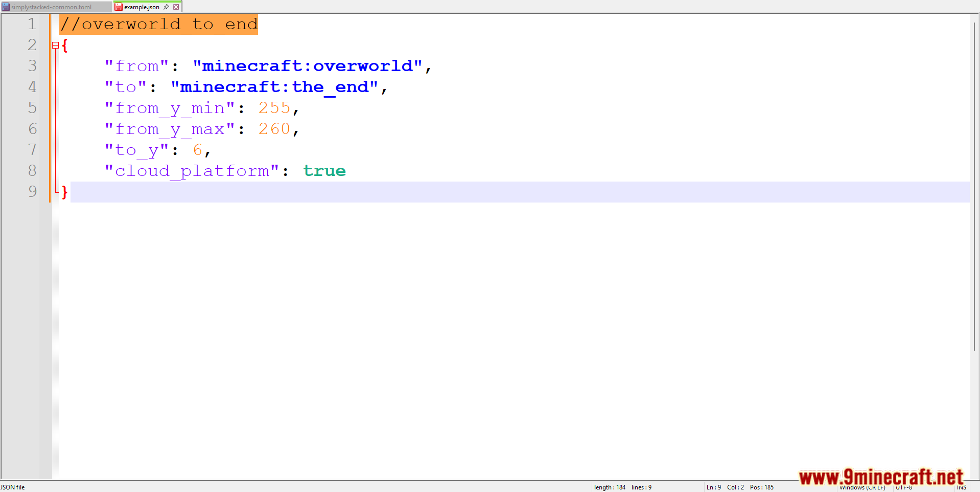Screen dimensions: 980x492
Task: Click the red save icon on example.json tab
Action: point(119,7)
